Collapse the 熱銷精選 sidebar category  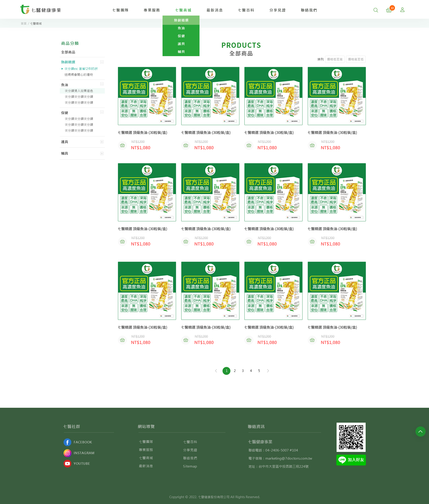(102, 62)
